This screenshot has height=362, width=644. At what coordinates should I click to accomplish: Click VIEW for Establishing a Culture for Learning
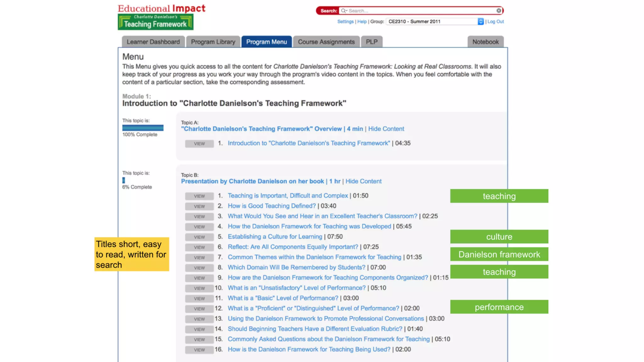pyautogui.click(x=199, y=237)
